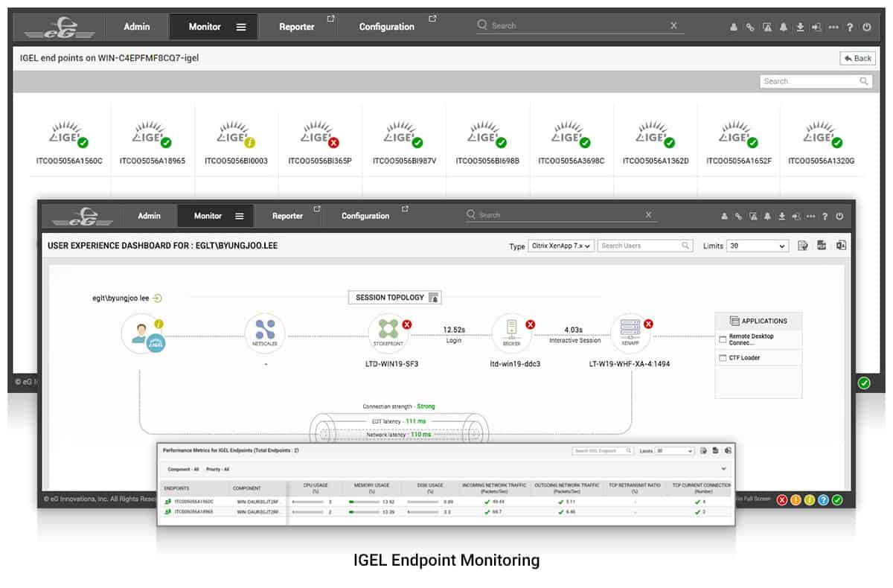Click the user profile icon in the dashboard header
The width and height of the screenshot is (893, 588).
[x=724, y=217]
